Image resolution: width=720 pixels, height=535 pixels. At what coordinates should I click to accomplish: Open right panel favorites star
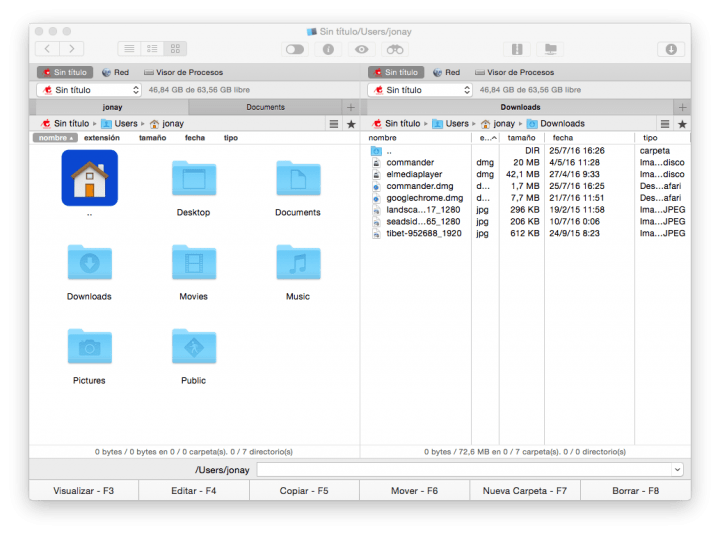click(x=682, y=124)
